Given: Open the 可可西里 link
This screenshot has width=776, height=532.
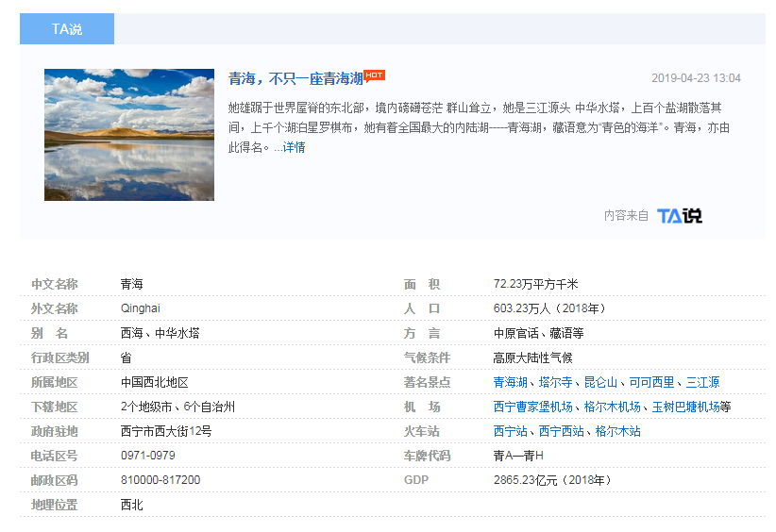Looking at the screenshot, I should click(x=651, y=382).
